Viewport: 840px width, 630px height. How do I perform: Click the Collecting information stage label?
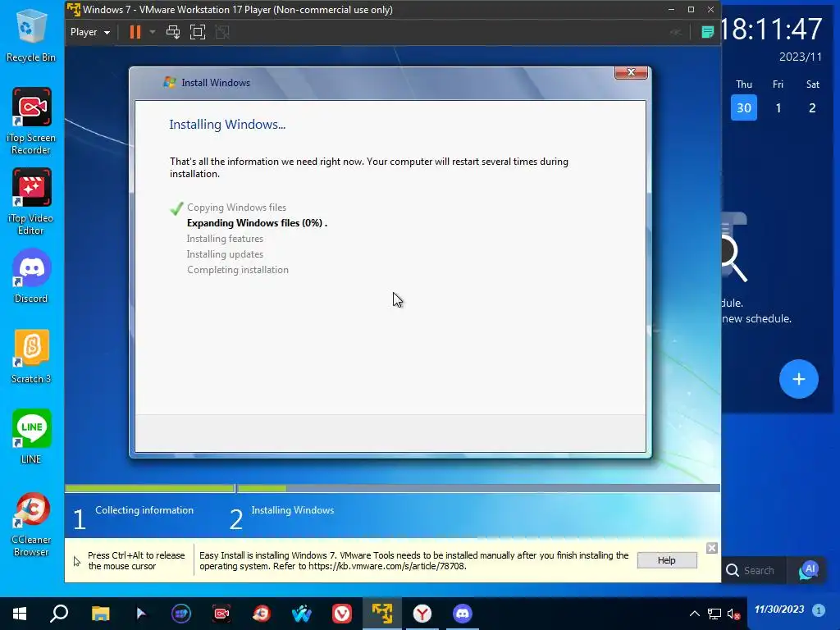pyautogui.click(x=144, y=510)
